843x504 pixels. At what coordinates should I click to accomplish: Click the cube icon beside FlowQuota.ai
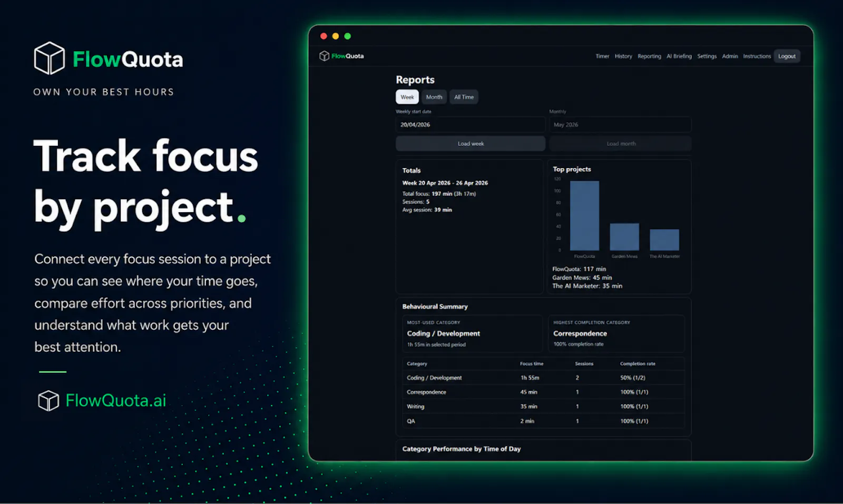[48, 401]
